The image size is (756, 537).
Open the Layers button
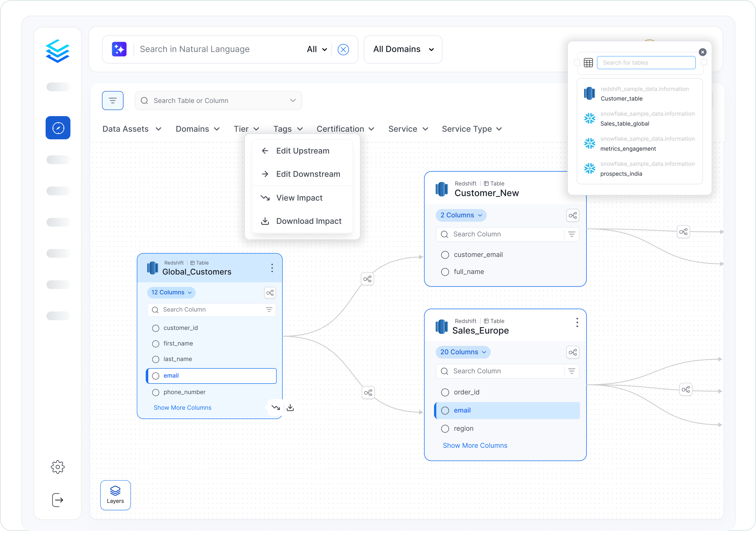pyautogui.click(x=115, y=495)
